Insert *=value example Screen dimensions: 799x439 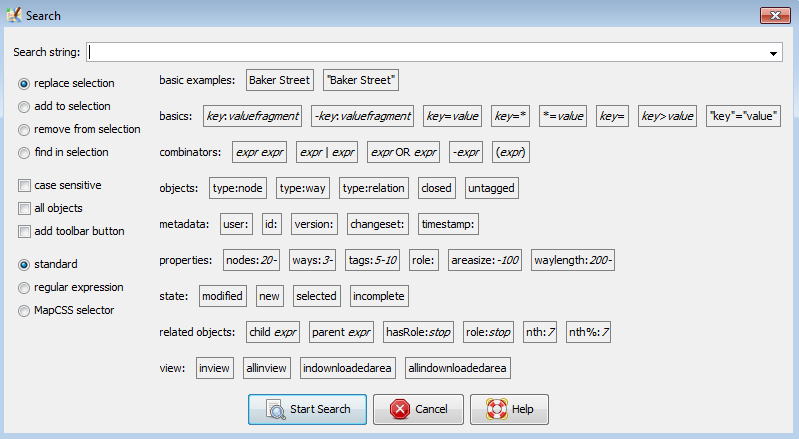563,116
